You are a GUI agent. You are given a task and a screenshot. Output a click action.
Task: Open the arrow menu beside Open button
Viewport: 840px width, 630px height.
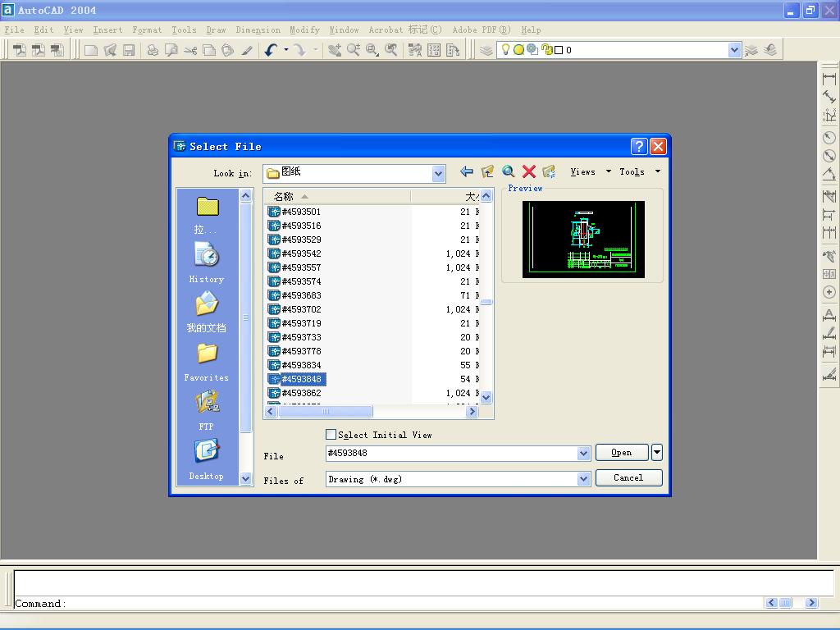(657, 453)
